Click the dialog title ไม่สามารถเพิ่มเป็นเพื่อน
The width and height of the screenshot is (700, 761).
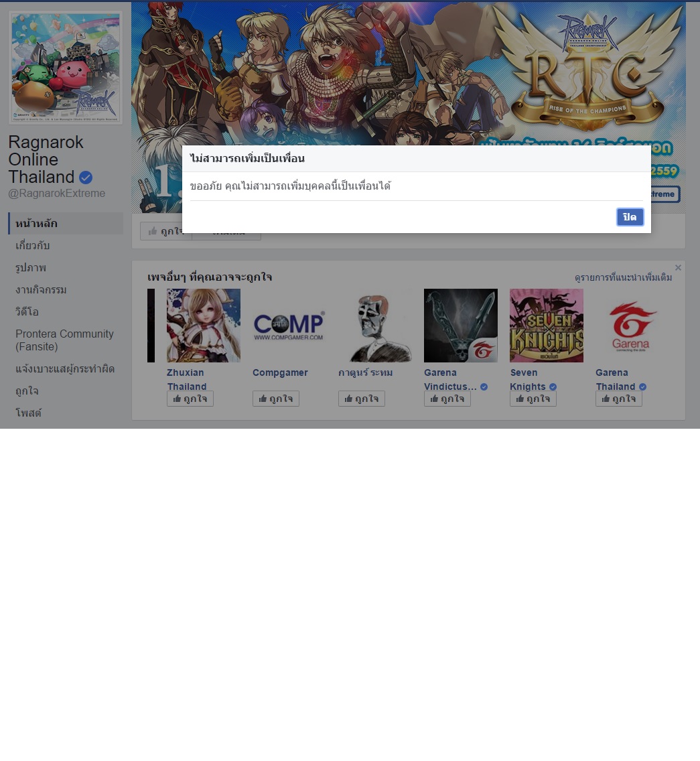(x=247, y=158)
